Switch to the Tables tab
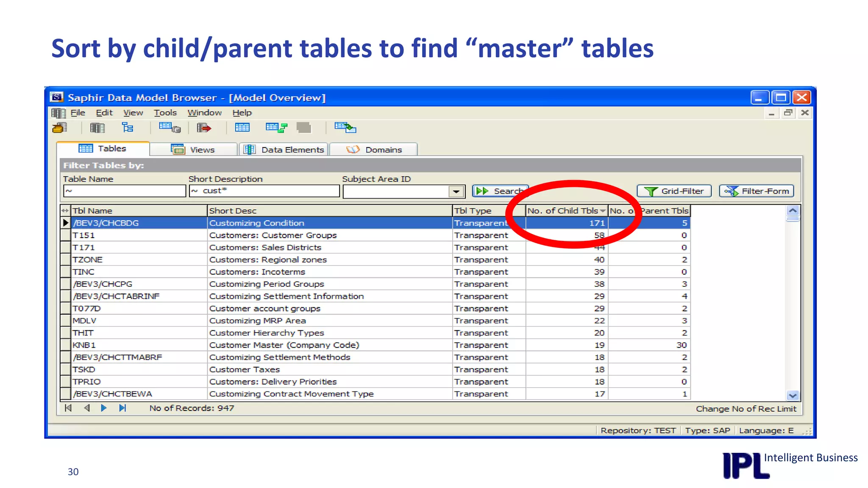868x488 pixels. (x=103, y=149)
